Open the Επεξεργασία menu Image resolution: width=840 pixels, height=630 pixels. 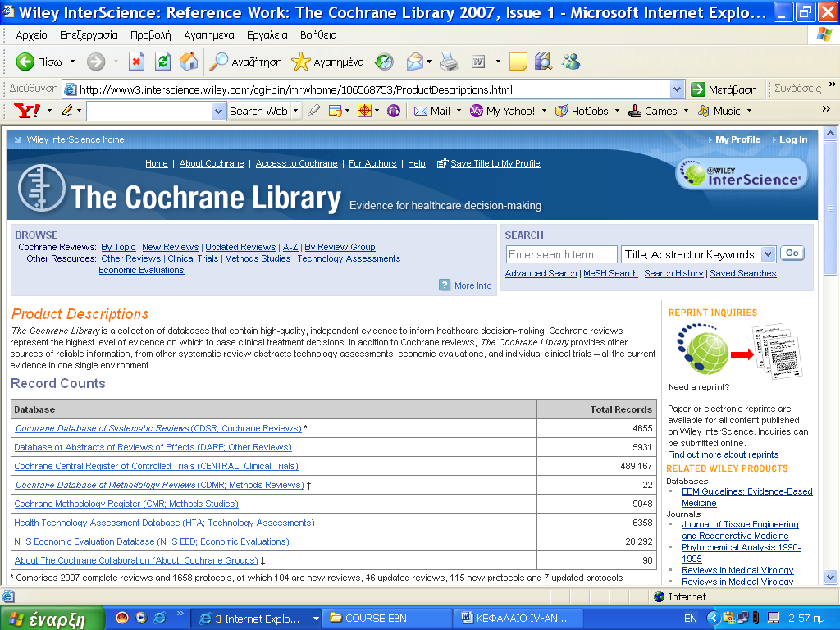[89, 35]
